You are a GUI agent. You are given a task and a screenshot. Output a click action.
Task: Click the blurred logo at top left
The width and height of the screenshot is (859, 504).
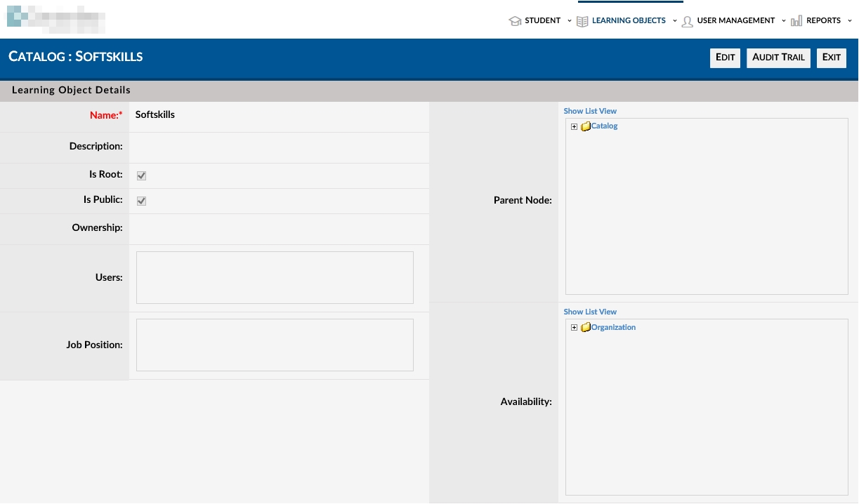(56, 20)
